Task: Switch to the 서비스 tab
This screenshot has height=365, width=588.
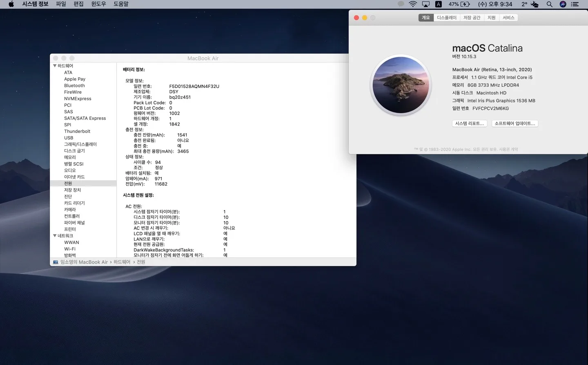Action: 508,18
